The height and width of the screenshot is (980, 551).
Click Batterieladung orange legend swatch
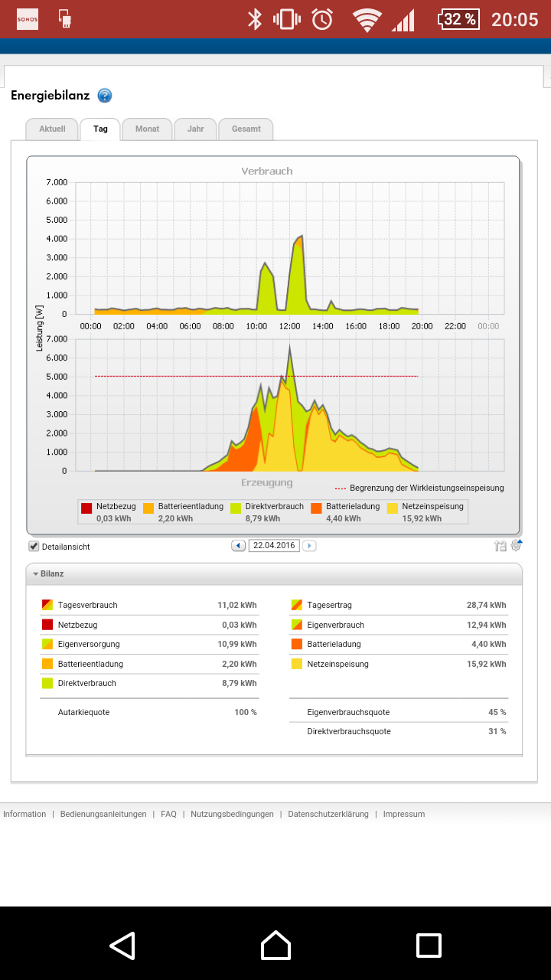coord(317,508)
